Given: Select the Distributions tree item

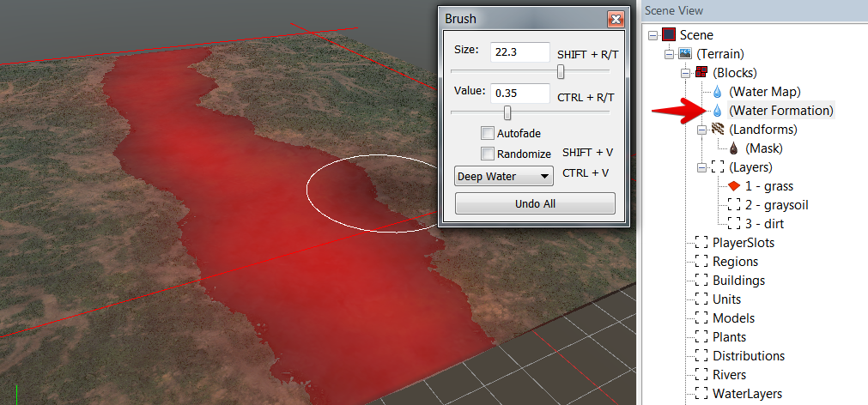Looking at the screenshot, I should (x=749, y=356).
